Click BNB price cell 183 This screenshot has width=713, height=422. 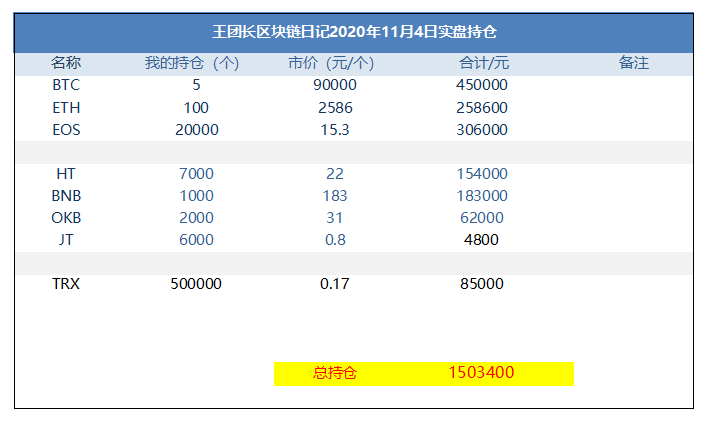pos(335,196)
